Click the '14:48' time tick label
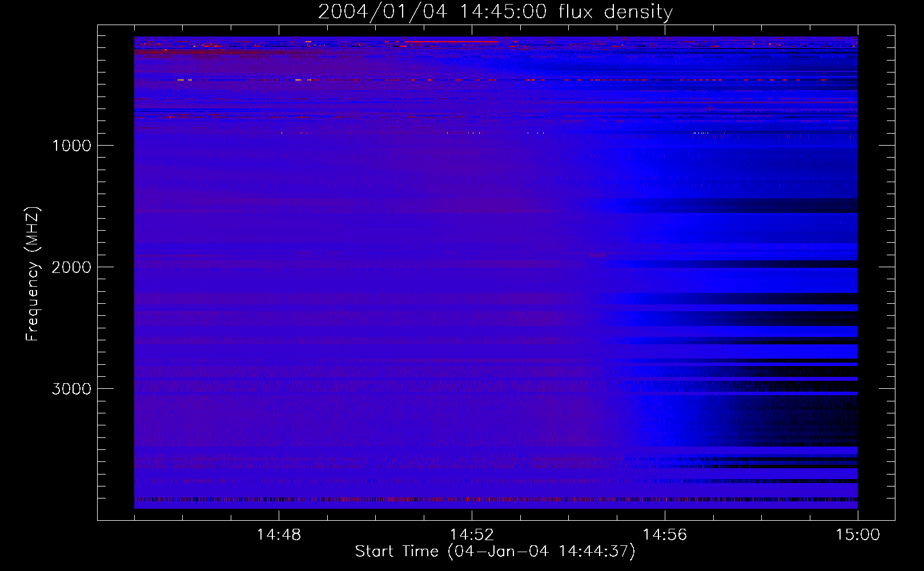 pos(279,534)
